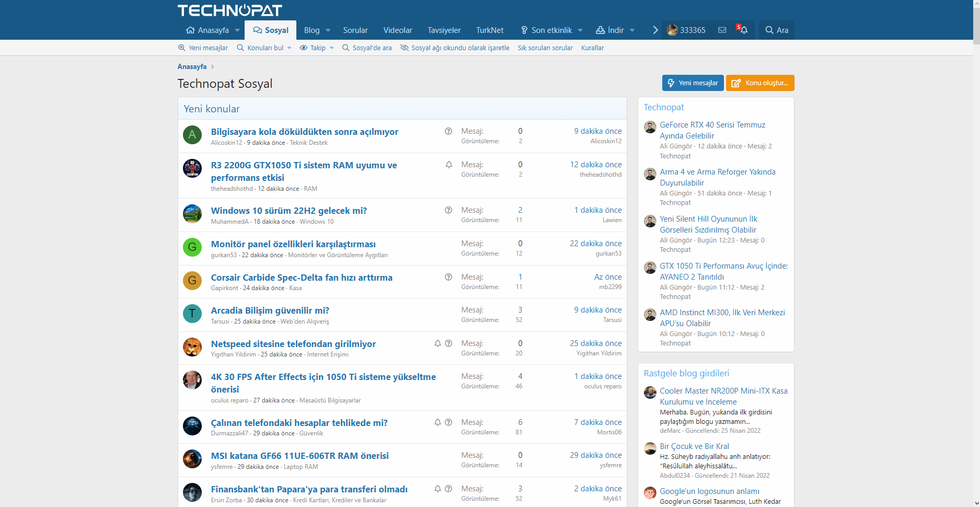
Task: Open ysfemre's avatar on MSI katana thread
Action: tap(192, 459)
